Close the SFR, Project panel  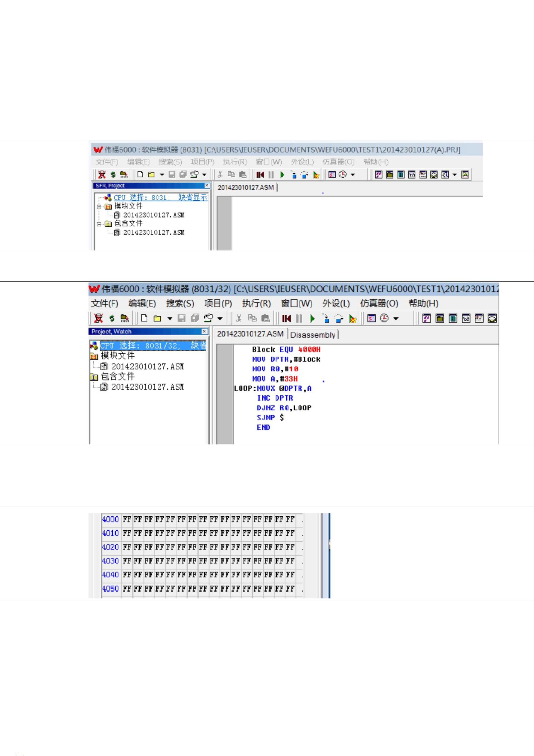(x=207, y=186)
